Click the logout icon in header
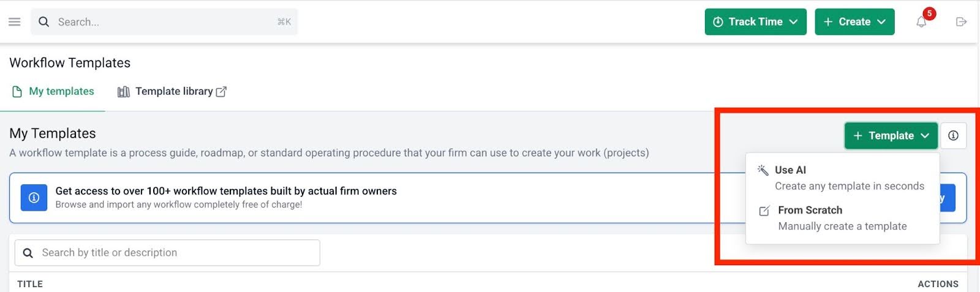Image resolution: width=980 pixels, height=292 pixels. click(x=961, y=22)
